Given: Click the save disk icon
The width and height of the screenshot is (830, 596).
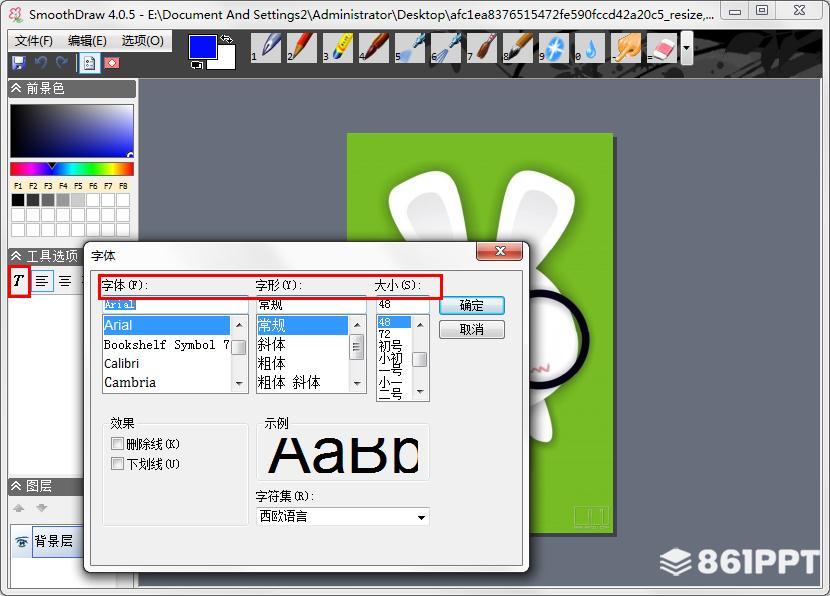Looking at the screenshot, I should (x=19, y=63).
